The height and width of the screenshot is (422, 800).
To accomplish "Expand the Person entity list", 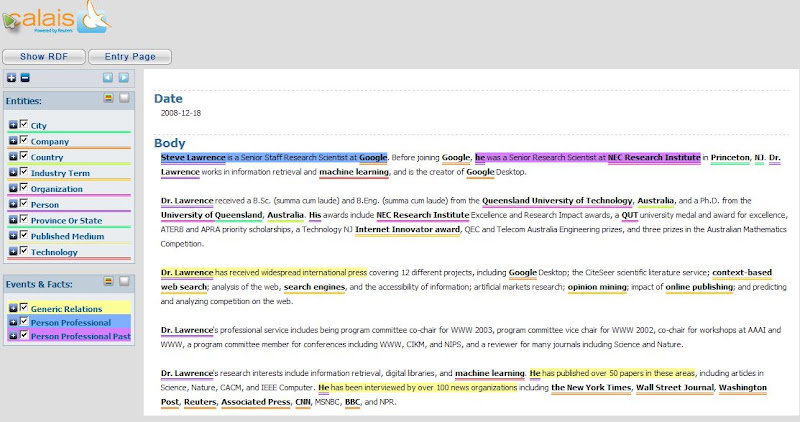I will tap(13, 204).
